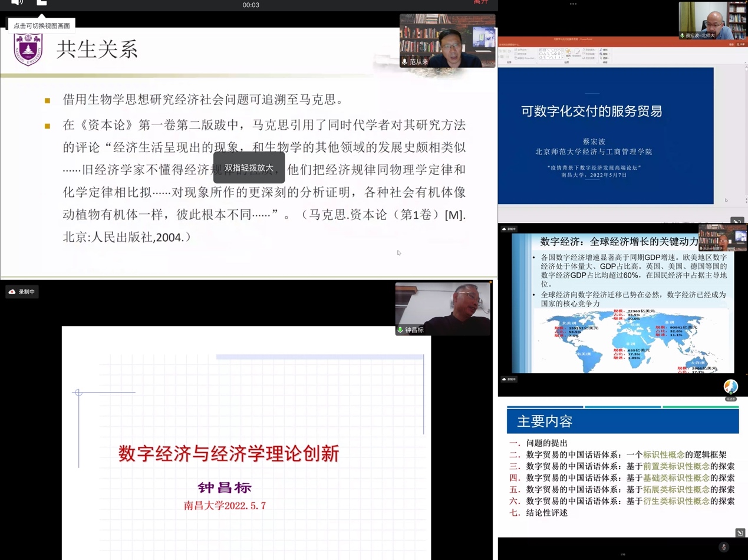748x560 pixels.
Task: Click outline item 一. 问题的提出
Action: 539,443
